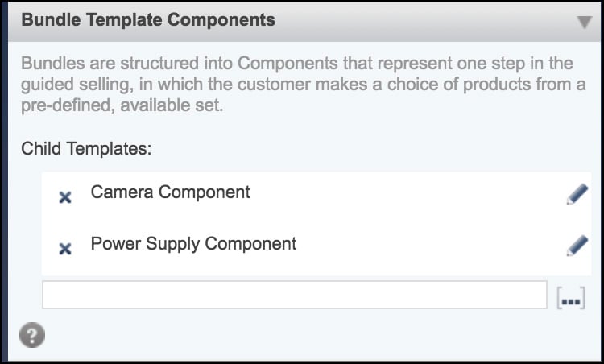Click the Bundles description paragraph text
The width and height of the screenshot is (604, 364).
303,85
